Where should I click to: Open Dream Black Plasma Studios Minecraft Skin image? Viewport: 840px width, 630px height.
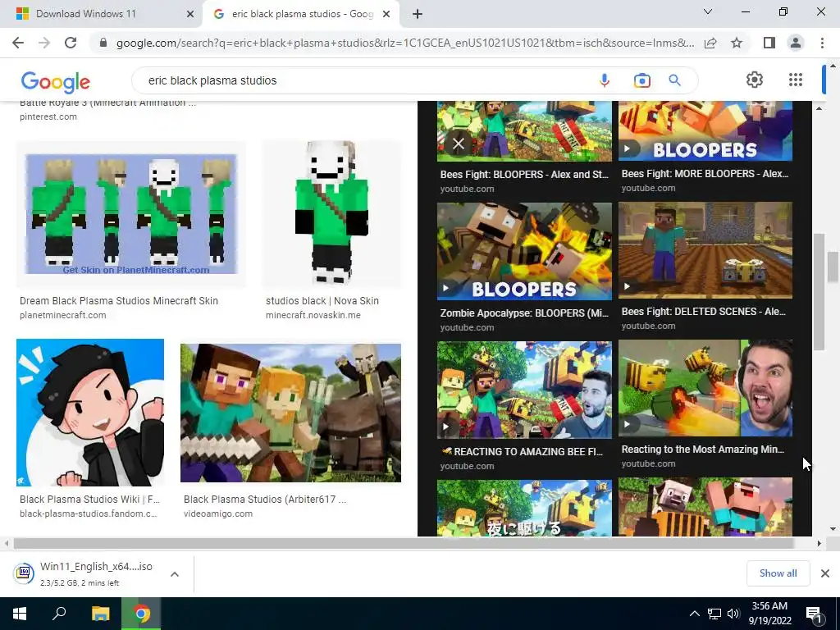[131, 214]
